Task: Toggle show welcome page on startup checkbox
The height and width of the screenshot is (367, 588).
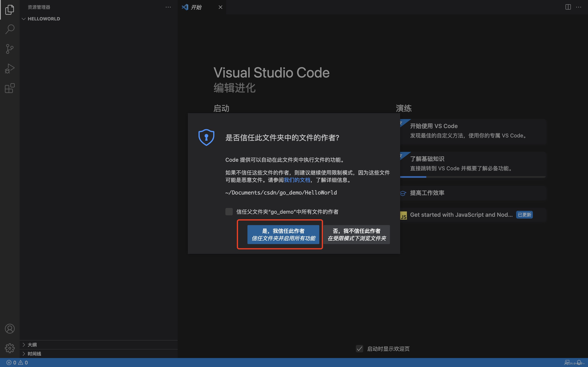Action: coord(359,349)
